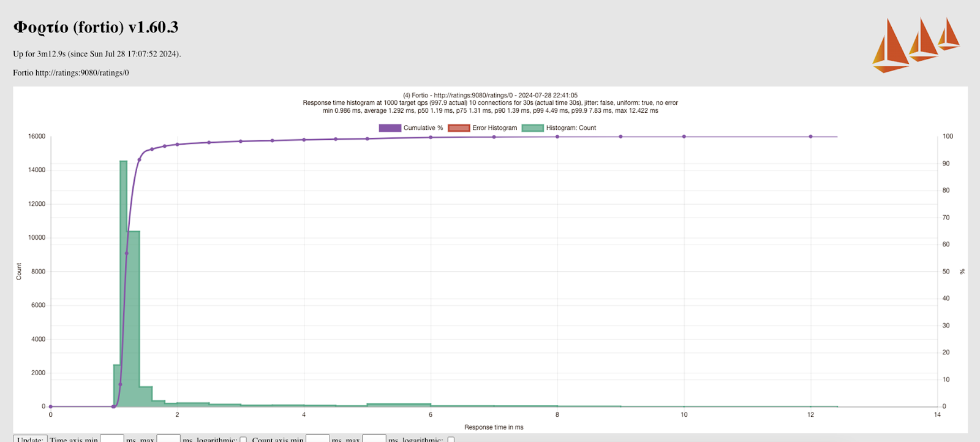The image size is (980, 442).
Task: Focus the Count axis max field
Action: click(x=374, y=439)
